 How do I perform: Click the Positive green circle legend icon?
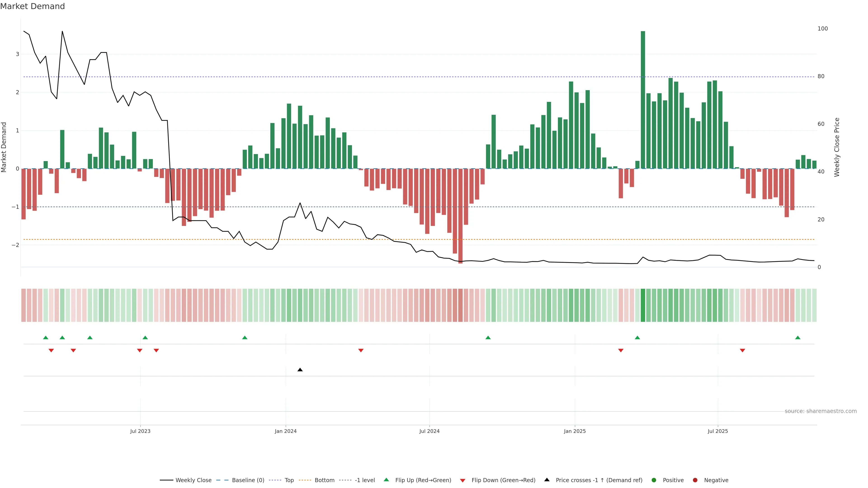point(654,480)
